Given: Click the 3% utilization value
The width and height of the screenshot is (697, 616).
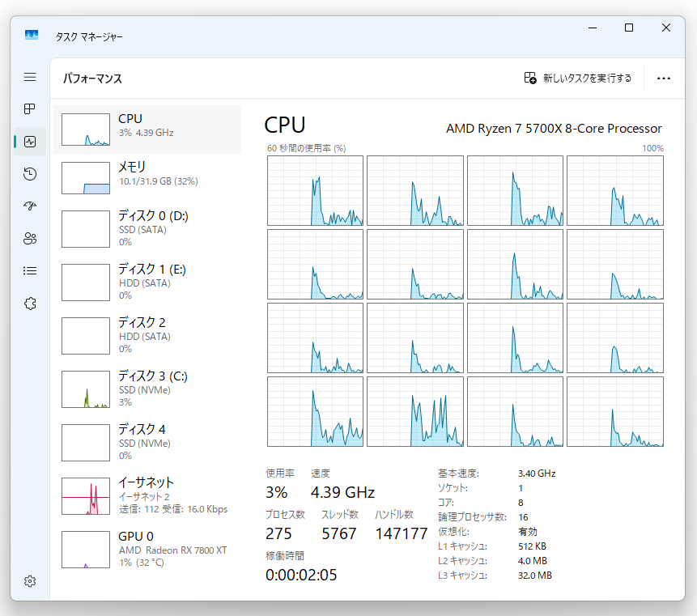Looking at the screenshot, I should [277, 492].
